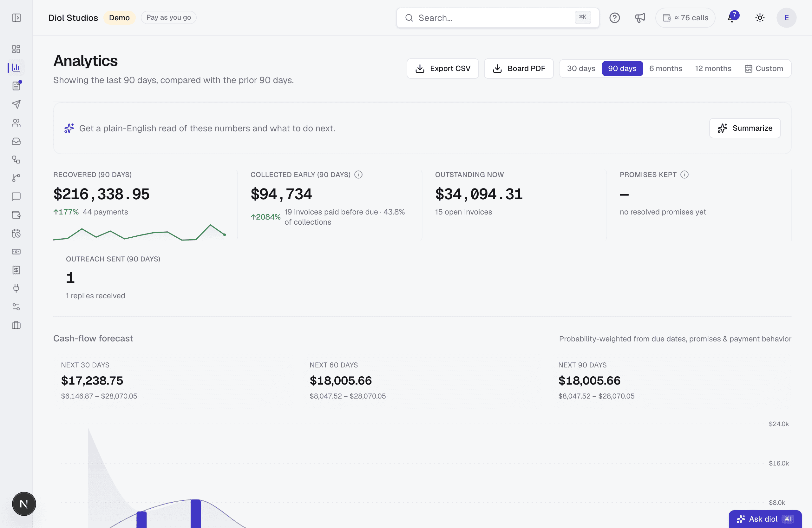Click the $16.0k axis label
Viewport: 812px width, 528px height.
[x=779, y=463]
